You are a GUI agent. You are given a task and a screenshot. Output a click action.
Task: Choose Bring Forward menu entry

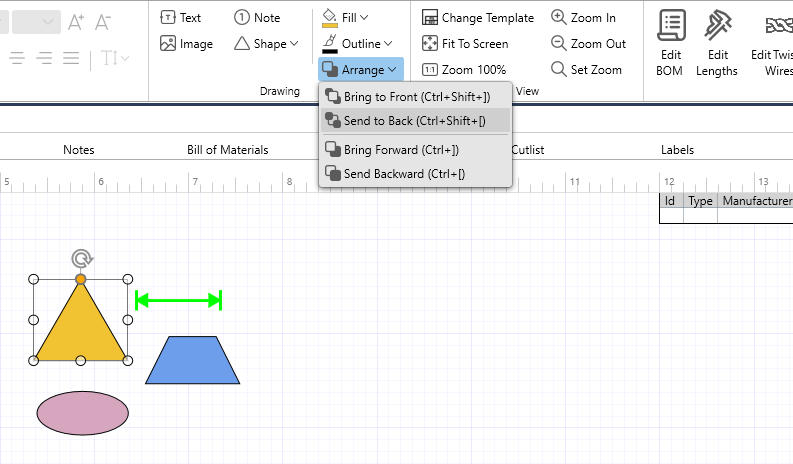click(415, 150)
